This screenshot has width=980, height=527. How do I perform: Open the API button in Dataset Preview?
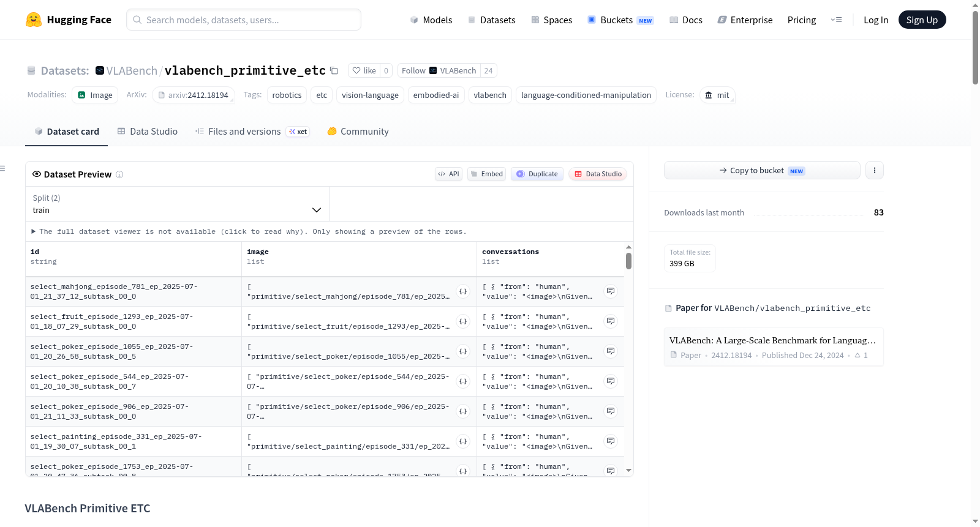pyautogui.click(x=448, y=174)
